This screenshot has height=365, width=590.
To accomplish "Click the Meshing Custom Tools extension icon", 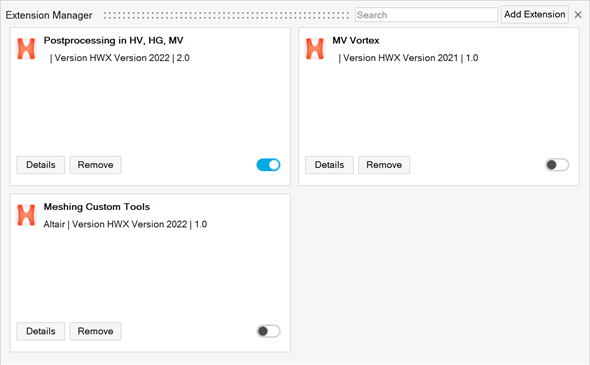I will point(26,215).
